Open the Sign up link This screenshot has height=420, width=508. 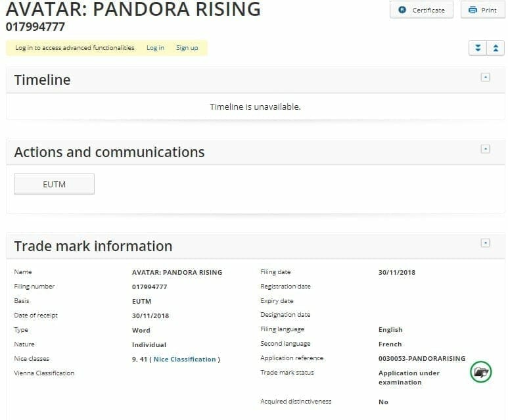tap(187, 48)
